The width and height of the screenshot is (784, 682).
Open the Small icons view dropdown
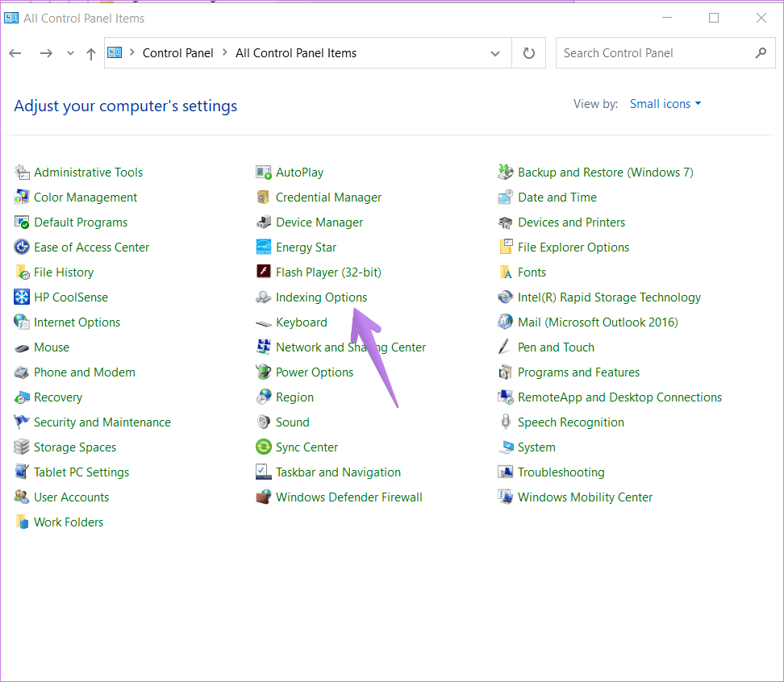[x=665, y=104]
